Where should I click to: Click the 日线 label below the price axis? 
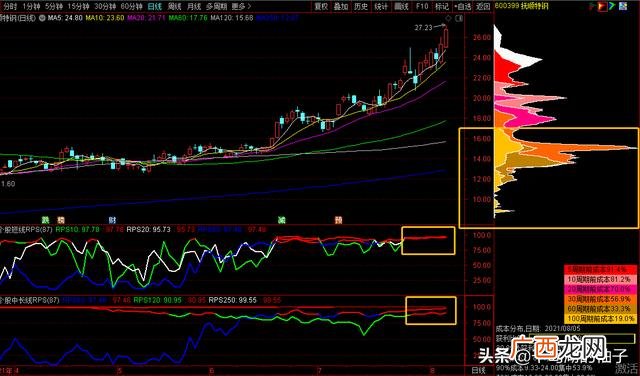(478, 370)
